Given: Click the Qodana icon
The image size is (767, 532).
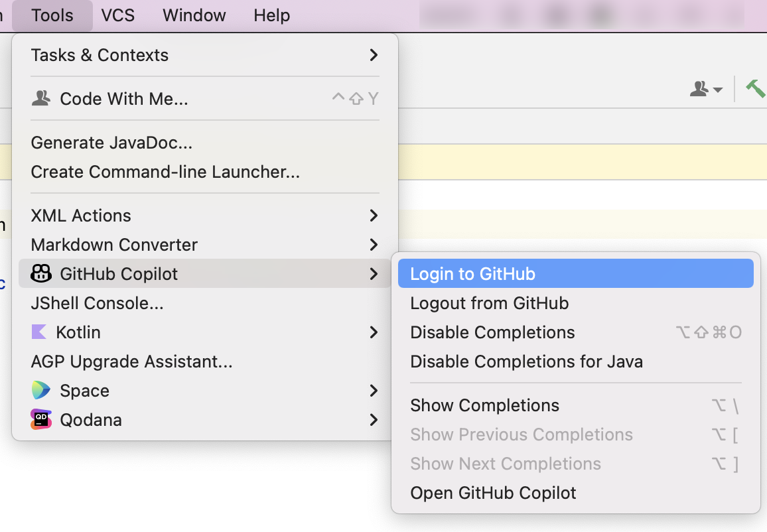Looking at the screenshot, I should click(x=41, y=419).
